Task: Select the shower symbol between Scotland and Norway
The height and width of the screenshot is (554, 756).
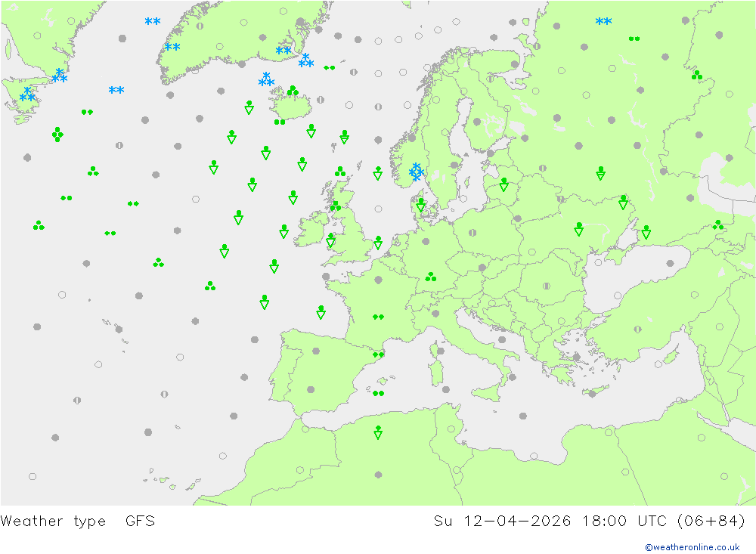Action: click(x=378, y=173)
